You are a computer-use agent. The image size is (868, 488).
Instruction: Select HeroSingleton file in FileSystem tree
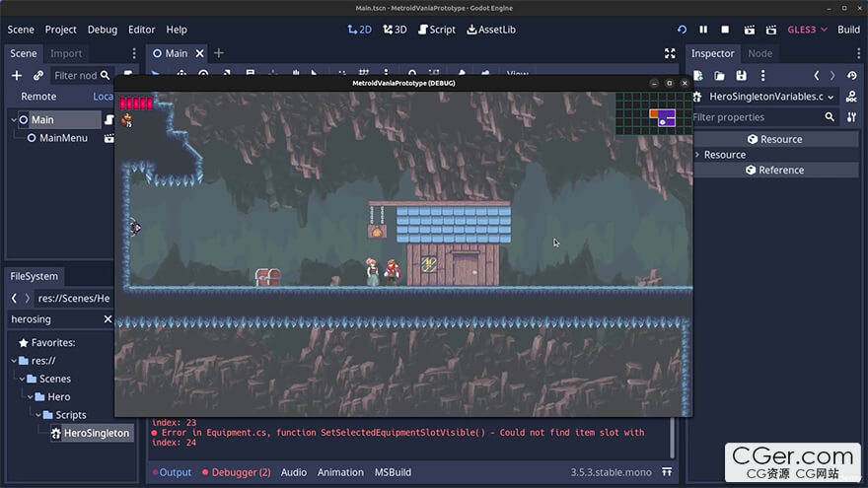coord(96,433)
